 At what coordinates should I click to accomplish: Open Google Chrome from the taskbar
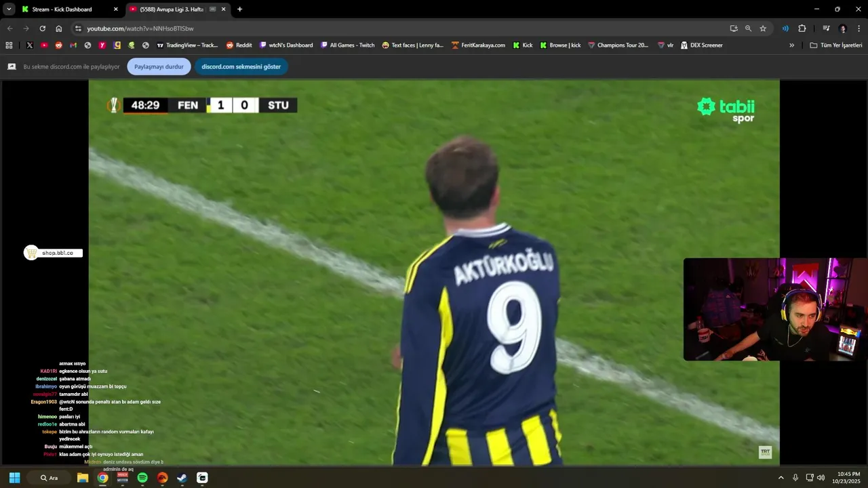coord(102,478)
